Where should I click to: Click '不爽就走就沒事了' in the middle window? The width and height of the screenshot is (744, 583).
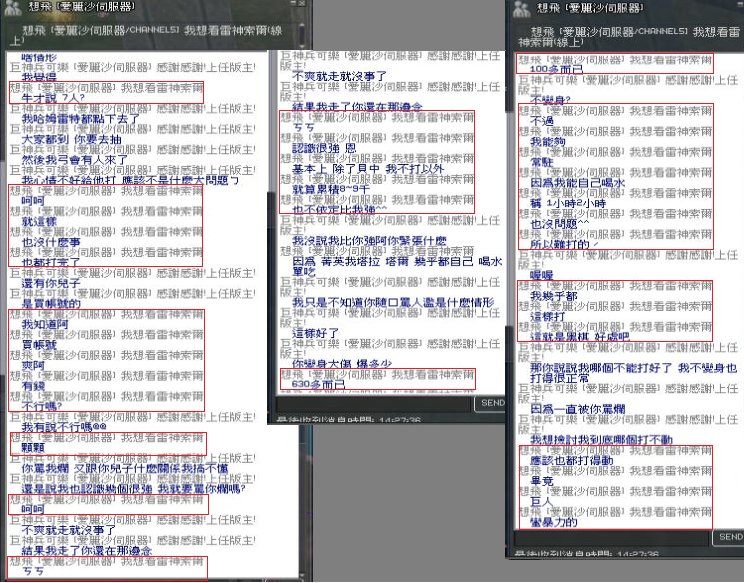pyautogui.click(x=339, y=76)
